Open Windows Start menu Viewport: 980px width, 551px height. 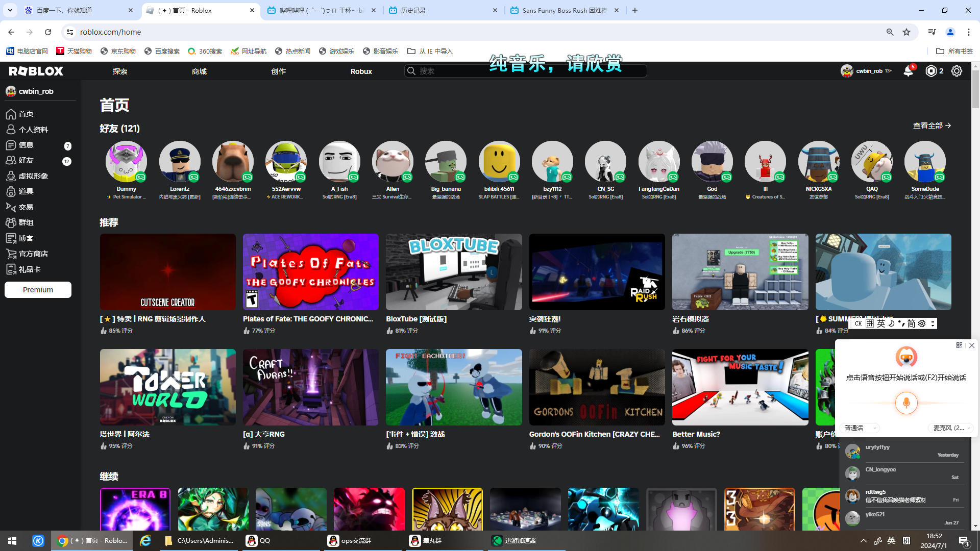[12, 541]
